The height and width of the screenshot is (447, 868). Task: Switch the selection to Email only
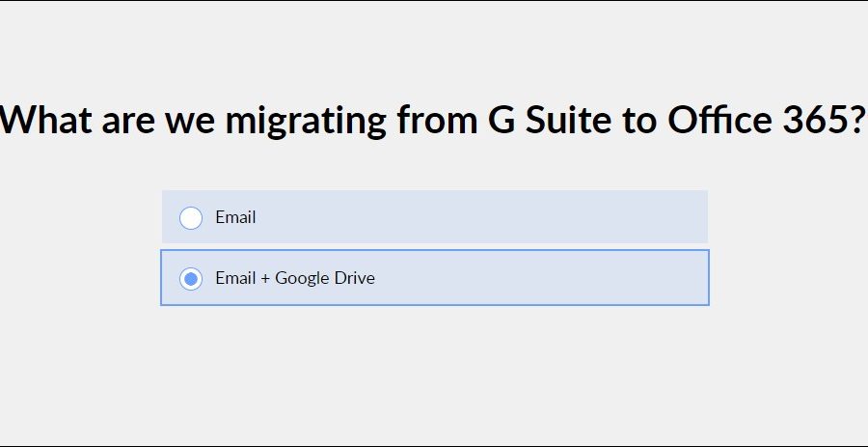pyautogui.click(x=191, y=218)
